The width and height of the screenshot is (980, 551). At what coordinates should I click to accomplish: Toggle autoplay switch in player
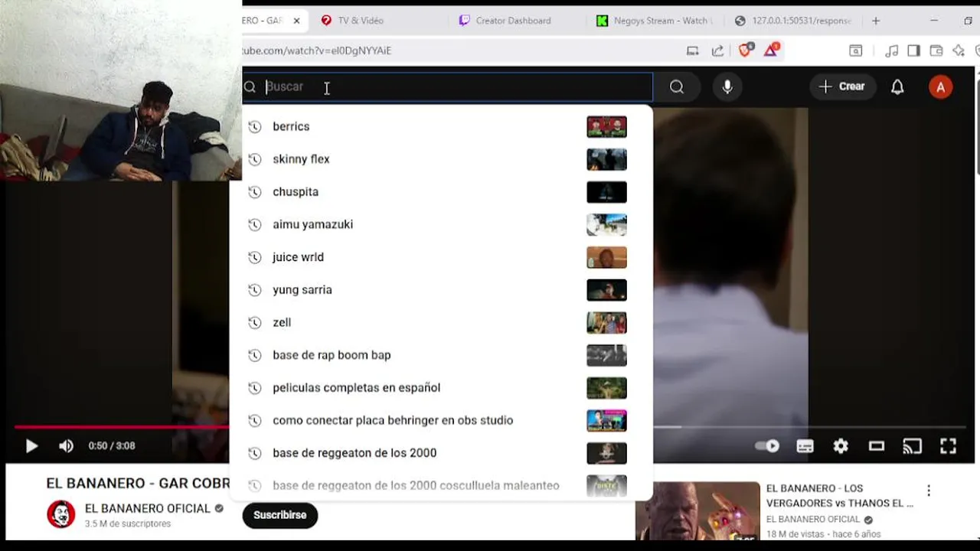click(x=766, y=445)
